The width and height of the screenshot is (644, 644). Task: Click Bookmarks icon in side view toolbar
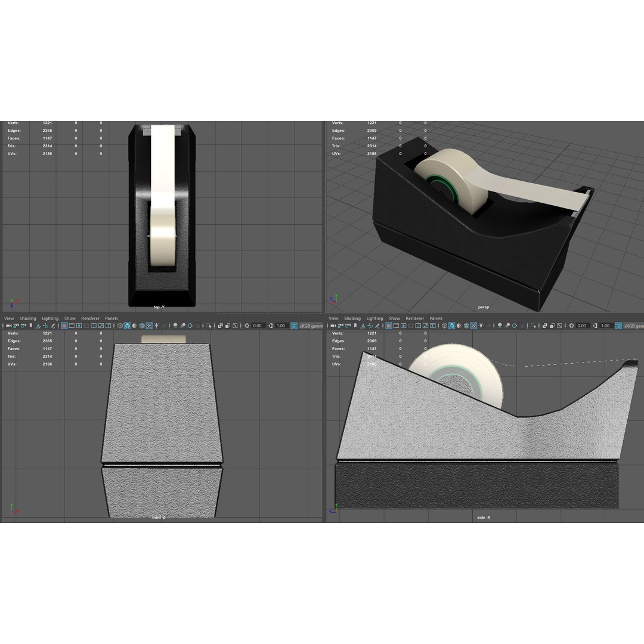[355, 326]
